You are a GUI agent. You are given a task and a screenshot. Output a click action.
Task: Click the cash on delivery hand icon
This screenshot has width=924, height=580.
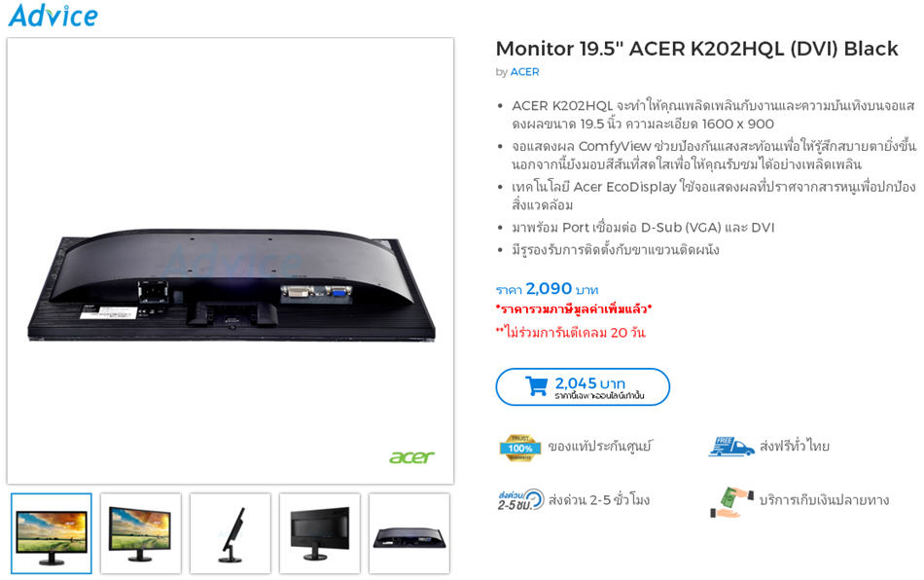[731, 502]
